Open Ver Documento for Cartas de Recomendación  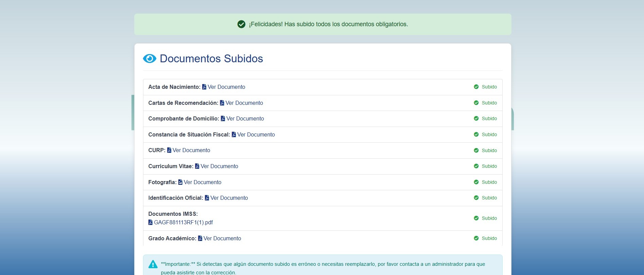(244, 103)
